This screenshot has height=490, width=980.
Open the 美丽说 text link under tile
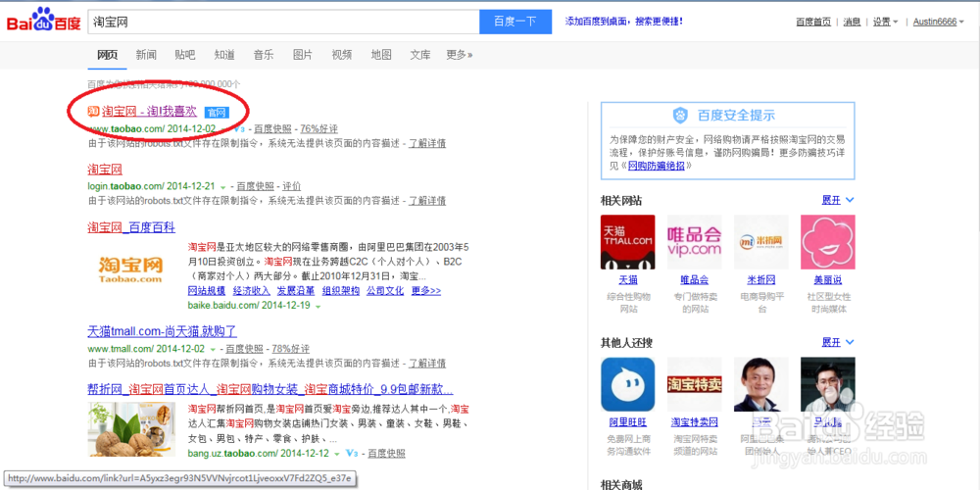(x=827, y=280)
